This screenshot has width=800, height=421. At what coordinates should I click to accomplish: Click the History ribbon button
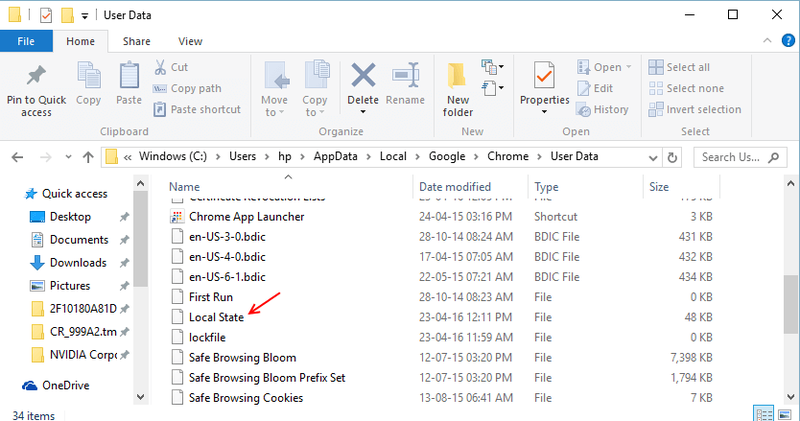(x=603, y=109)
